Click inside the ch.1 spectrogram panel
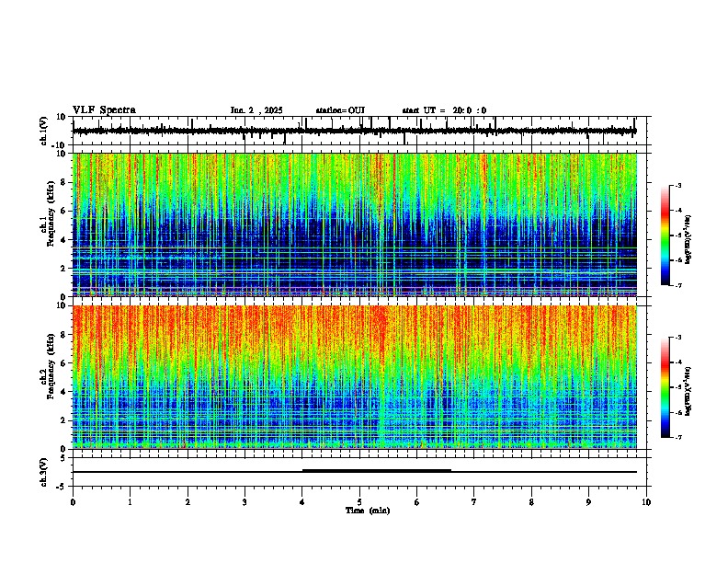Viewport: 728px width, 563px height. point(354,224)
